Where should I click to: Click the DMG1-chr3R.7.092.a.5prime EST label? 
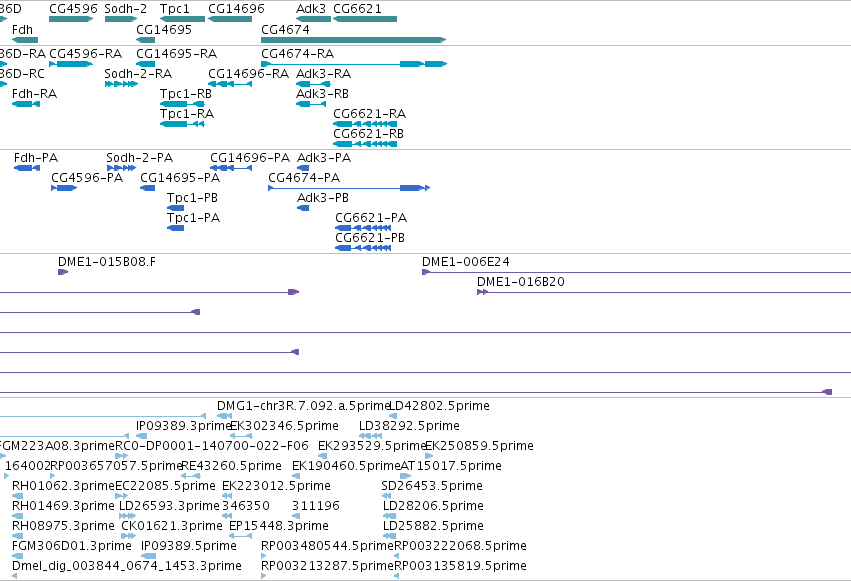pyautogui.click(x=304, y=406)
